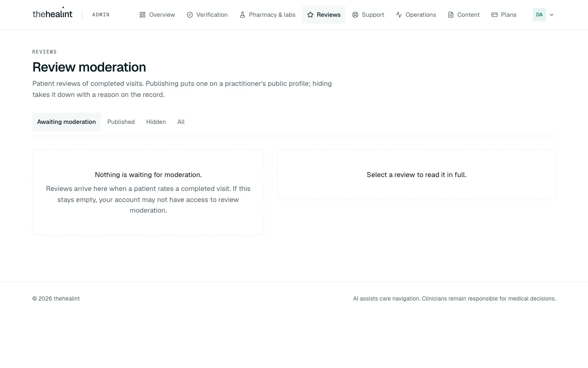Viewport: 588px width, 368px height.
Task: Open Pharmacy & labs nav label
Action: (272, 15)
